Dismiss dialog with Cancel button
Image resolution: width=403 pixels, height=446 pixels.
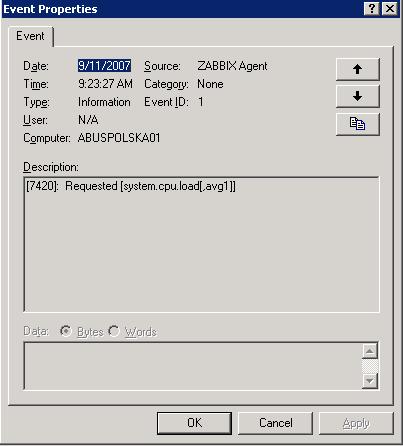click(276, 423)
